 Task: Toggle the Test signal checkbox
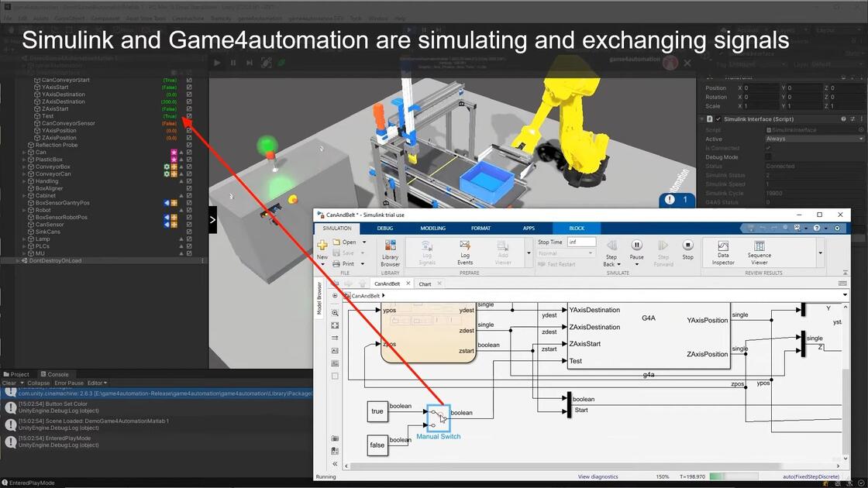pyautogui.click(x=189, y=116)
